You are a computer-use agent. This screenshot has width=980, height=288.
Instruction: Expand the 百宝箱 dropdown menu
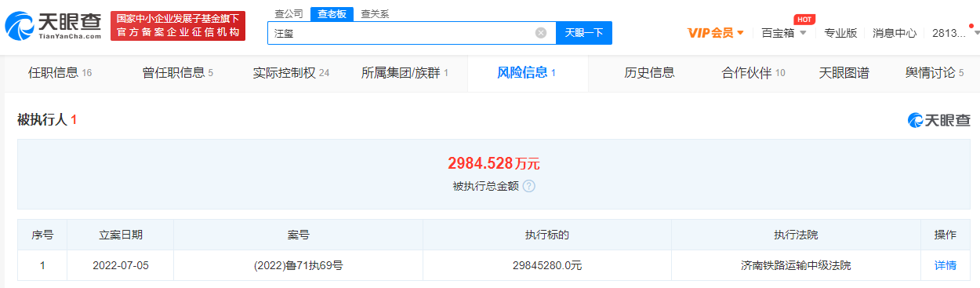783,33
